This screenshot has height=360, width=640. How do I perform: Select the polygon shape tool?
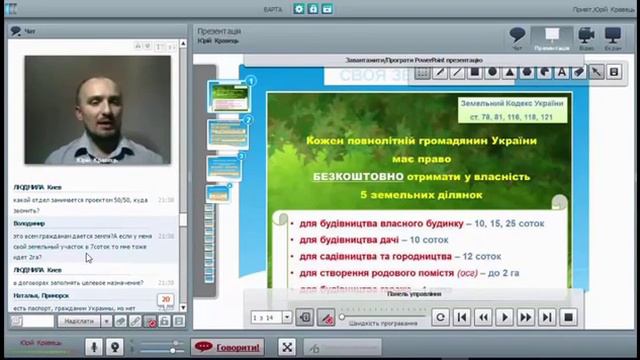click(x=527, y=73)
